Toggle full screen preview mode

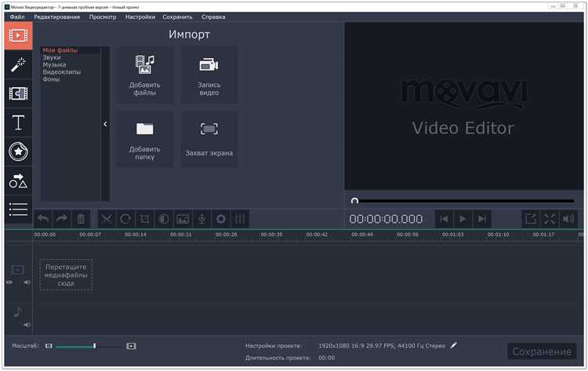pos(550,220)
